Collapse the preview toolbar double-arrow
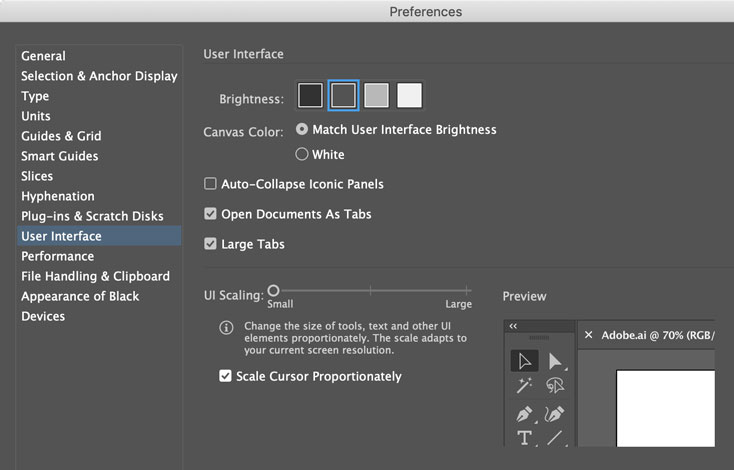 pos(513,326)
